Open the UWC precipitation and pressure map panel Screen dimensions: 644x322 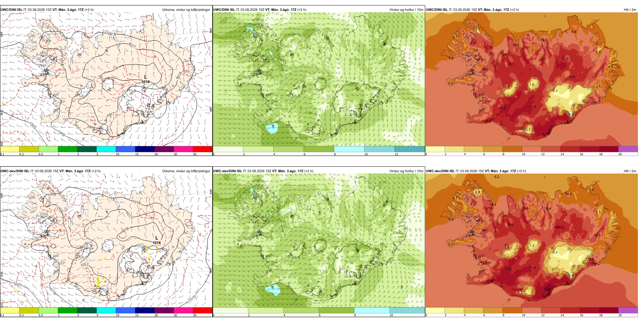point(106,79)
